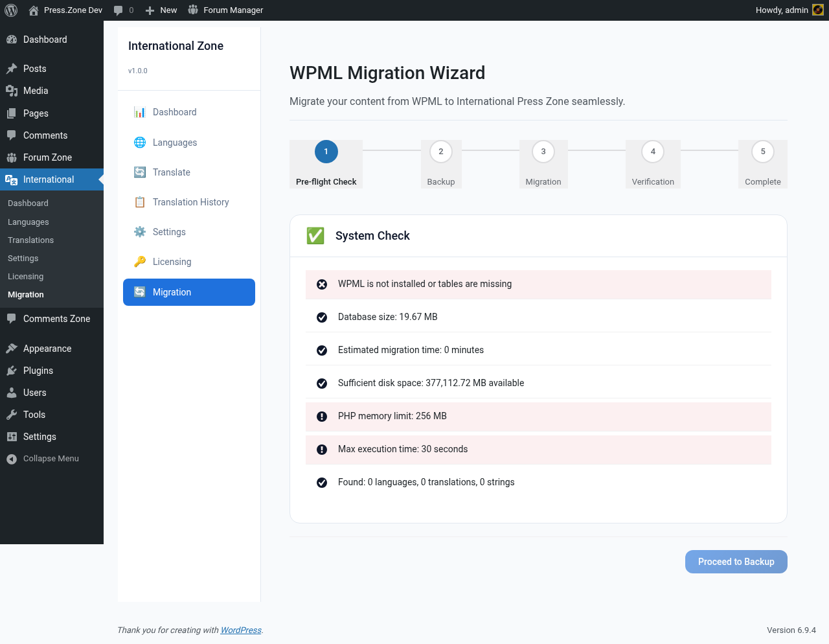Open Migration submenu under International
Viewport: 829px width, 644px height.
(26, 295)
